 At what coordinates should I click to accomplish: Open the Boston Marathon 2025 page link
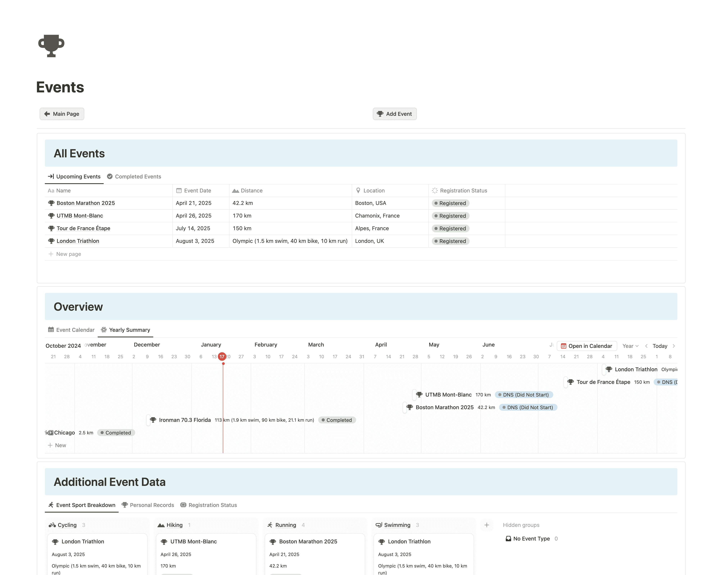85,203
